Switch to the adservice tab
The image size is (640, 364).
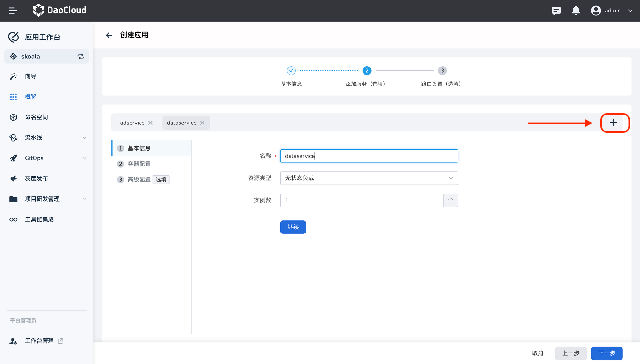coord(132,123)
